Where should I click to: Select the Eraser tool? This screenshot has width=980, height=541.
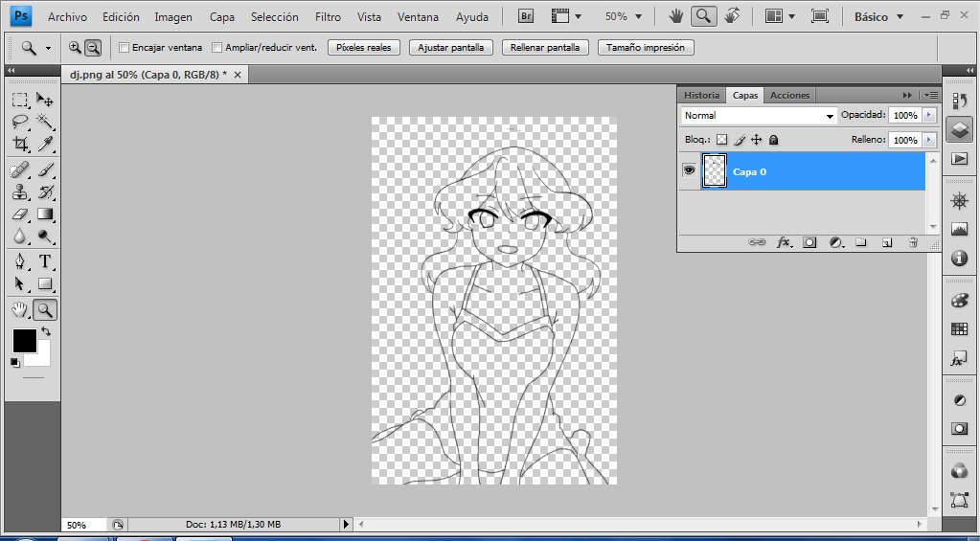(20, 214)
